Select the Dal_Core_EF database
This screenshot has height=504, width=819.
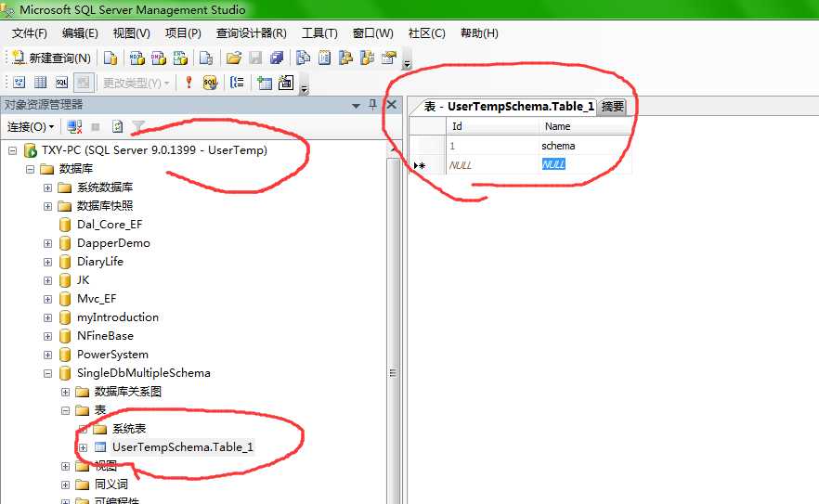pyautogui.click(x=110, y=225)
